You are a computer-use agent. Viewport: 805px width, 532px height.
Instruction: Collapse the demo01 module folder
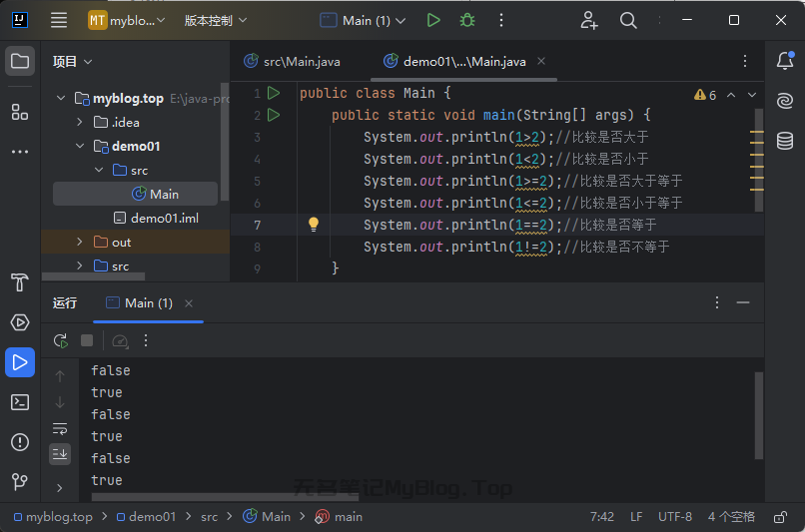pyautogui.click(x=80, y=146)
